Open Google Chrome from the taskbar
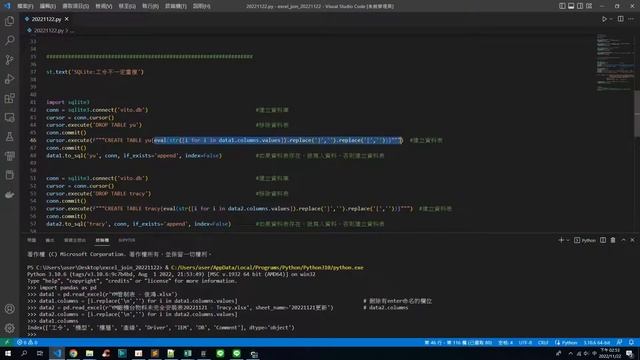The height and width of the screenshot is (360, 640). [x=73, y=353]
